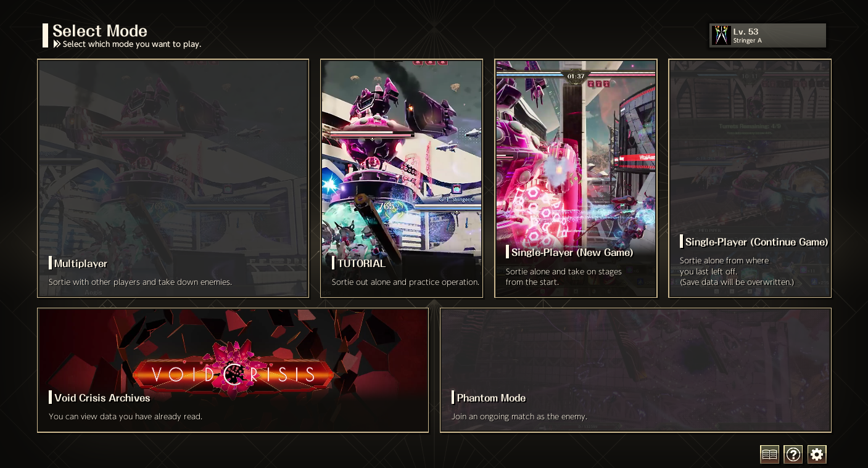Select Single-Player (Continue Game) card
This screenshot has width=868, height=468.
click(x=750, y=178)
